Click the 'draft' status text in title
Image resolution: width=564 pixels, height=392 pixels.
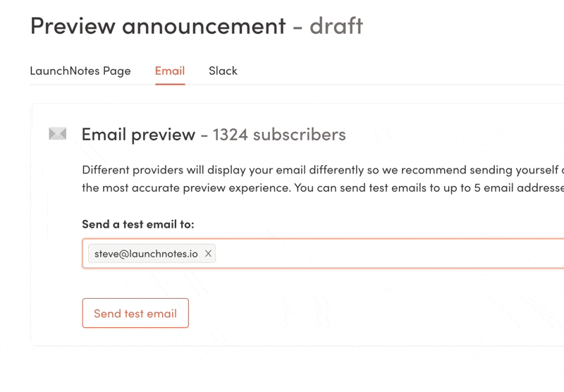336,26
